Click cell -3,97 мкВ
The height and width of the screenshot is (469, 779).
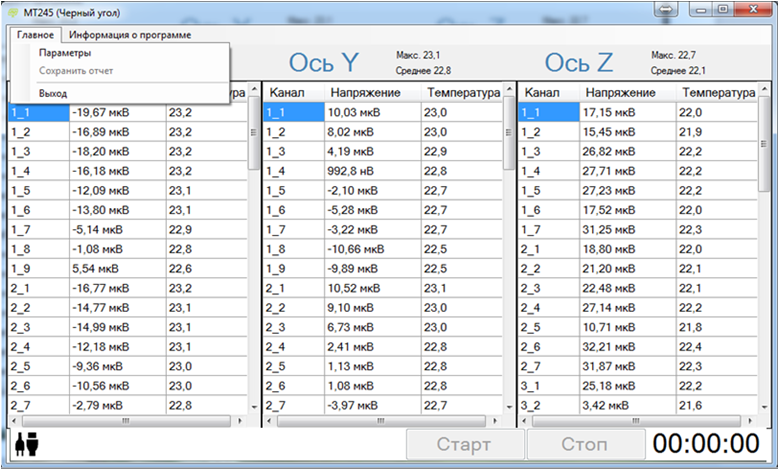(x=372, y=405)
